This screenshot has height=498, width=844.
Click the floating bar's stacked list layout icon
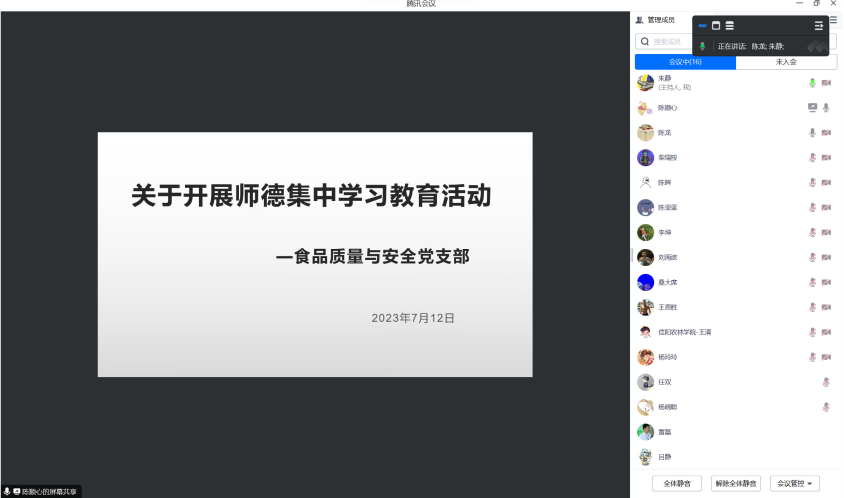point(730,25)
